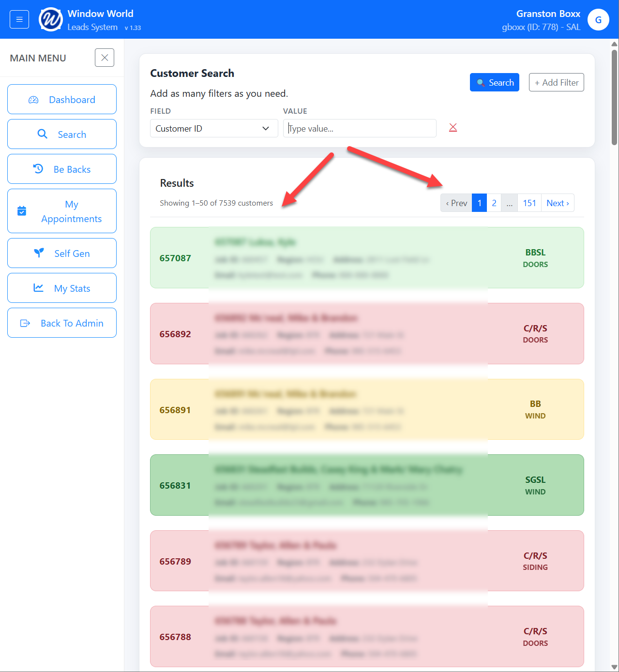Click the Back To Admin exit icon
This screenshot has height=672, width=619.
click(25, 323)
